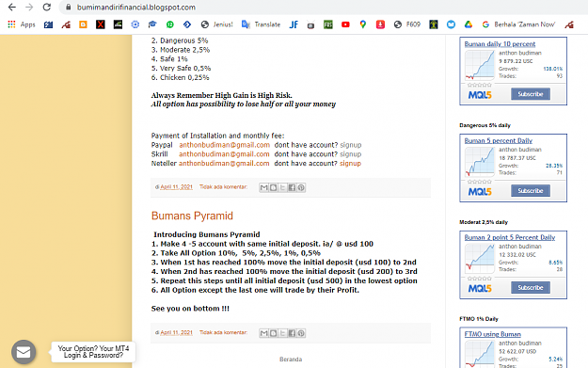The width and height of the screenshot is (588, 368).
Task: Click April 11, 2021 date under Bumans Pyramid
Action: coord(176,332)
